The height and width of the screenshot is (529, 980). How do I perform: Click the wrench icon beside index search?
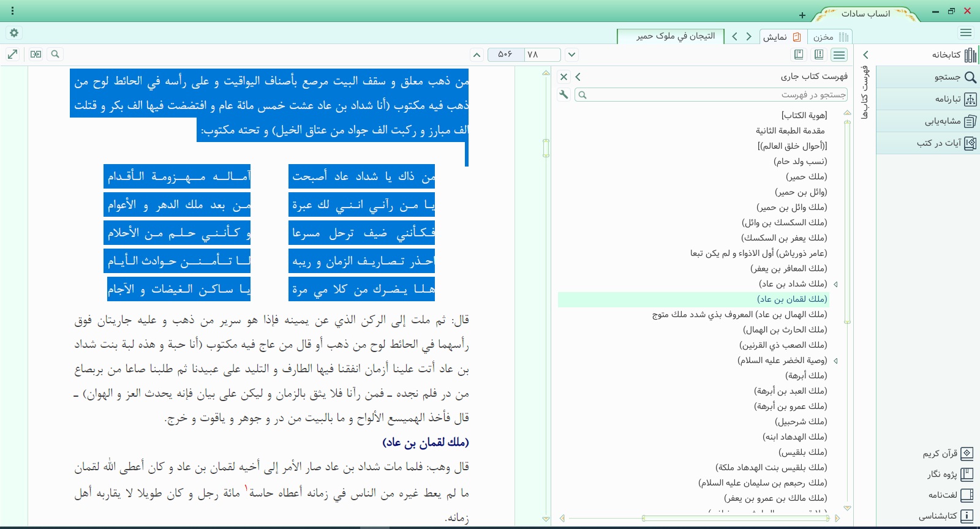click(x=563, y=94)
